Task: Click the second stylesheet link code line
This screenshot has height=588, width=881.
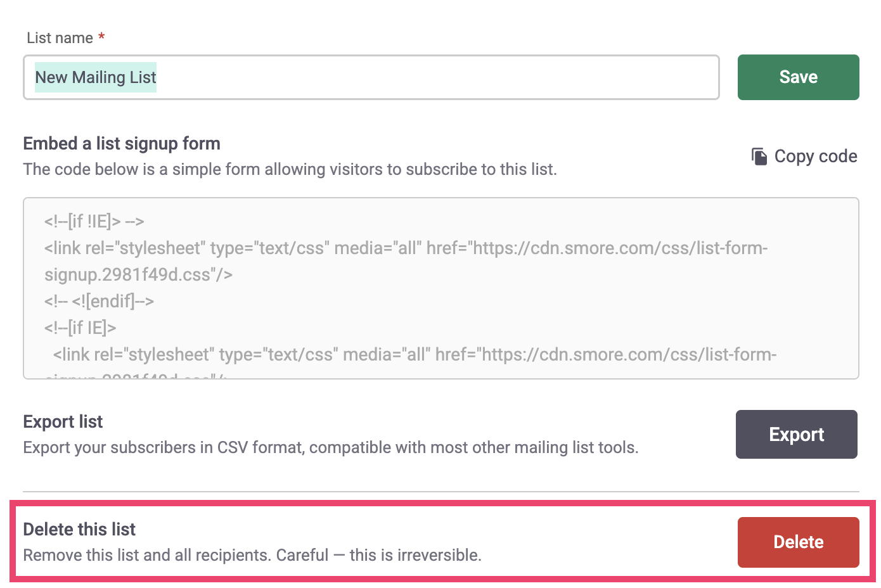Action: pos(415,355)
